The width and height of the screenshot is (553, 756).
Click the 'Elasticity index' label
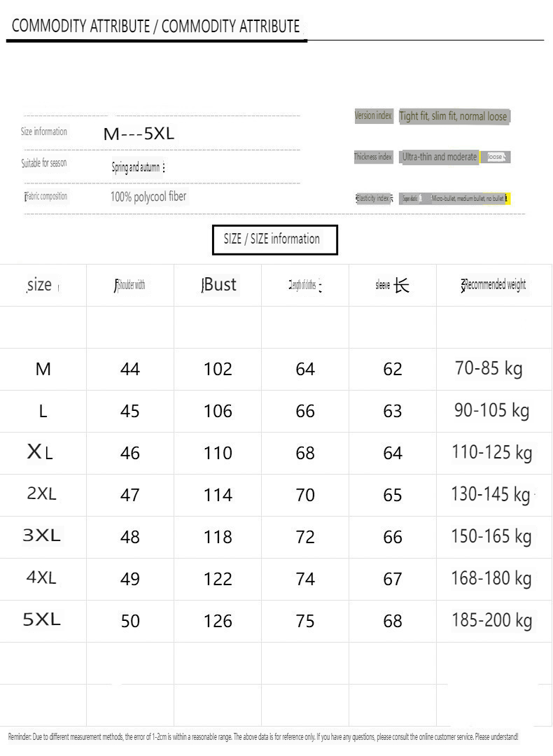[374, 199]
